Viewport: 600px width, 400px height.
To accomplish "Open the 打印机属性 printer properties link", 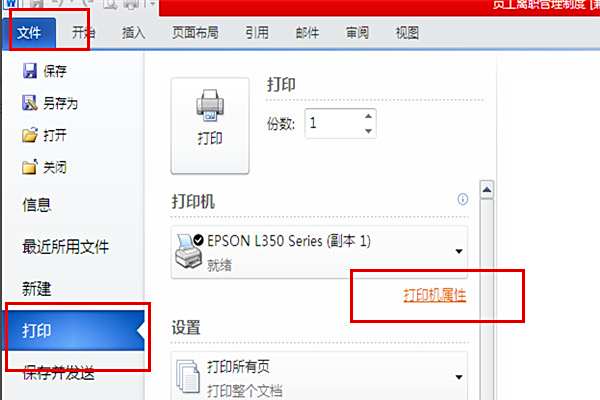I will click(x=435, y=295).
